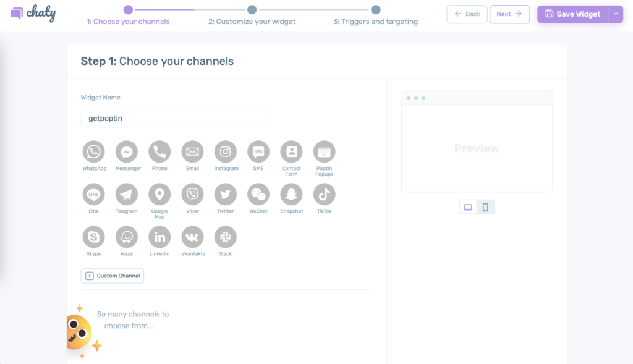Choose the Telegram channel icon

[x=127, y=195]
